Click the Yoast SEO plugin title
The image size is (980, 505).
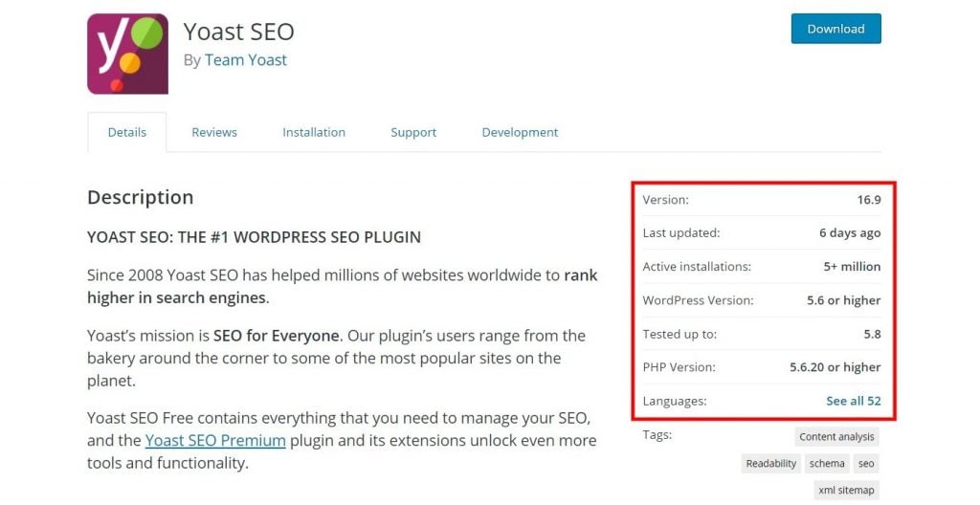tap(238, 31)
